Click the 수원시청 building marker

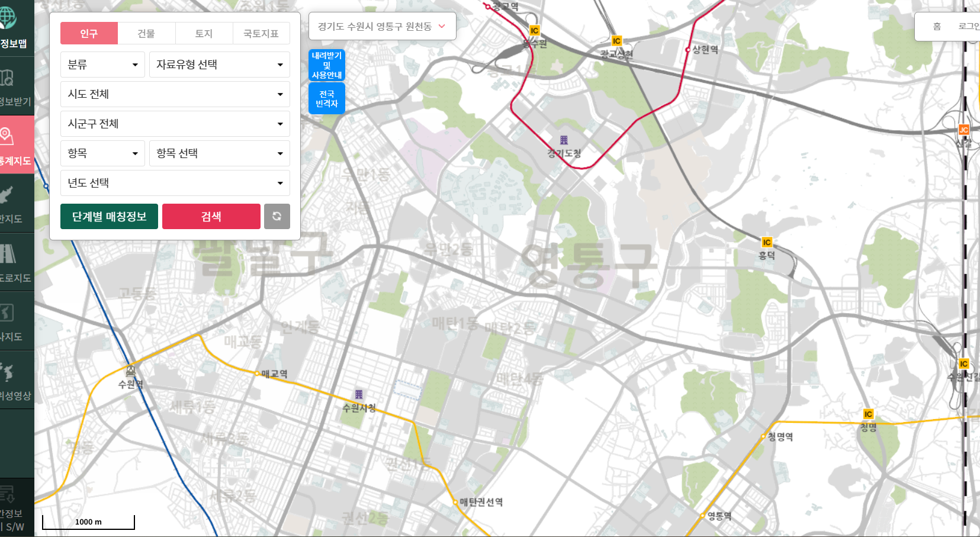click(x=359, y=394)
